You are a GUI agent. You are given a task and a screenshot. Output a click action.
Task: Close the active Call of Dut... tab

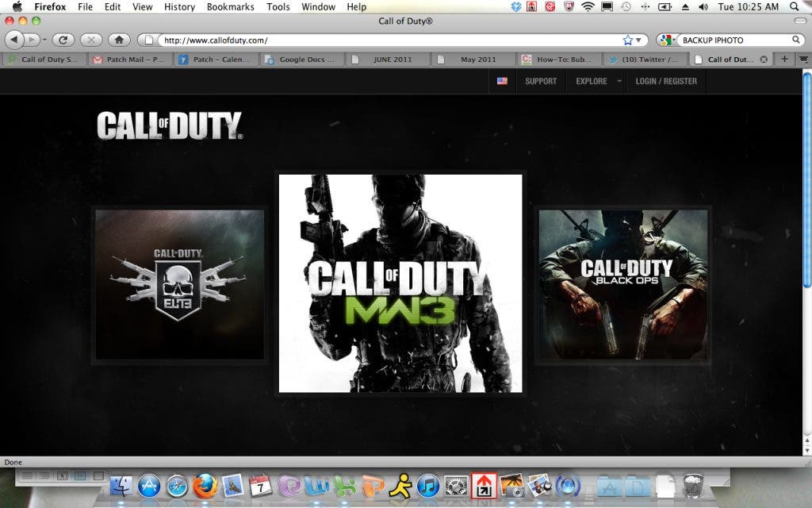[x=764, y=60]
